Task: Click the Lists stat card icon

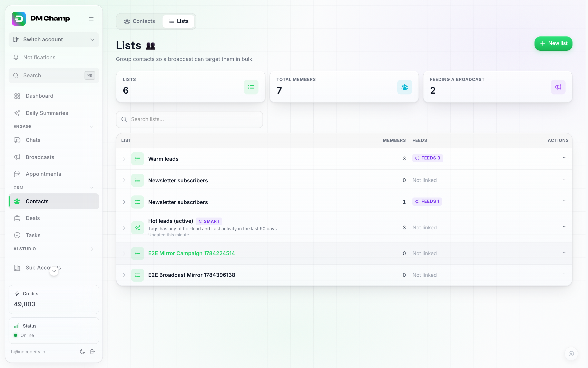Action: 251,87
